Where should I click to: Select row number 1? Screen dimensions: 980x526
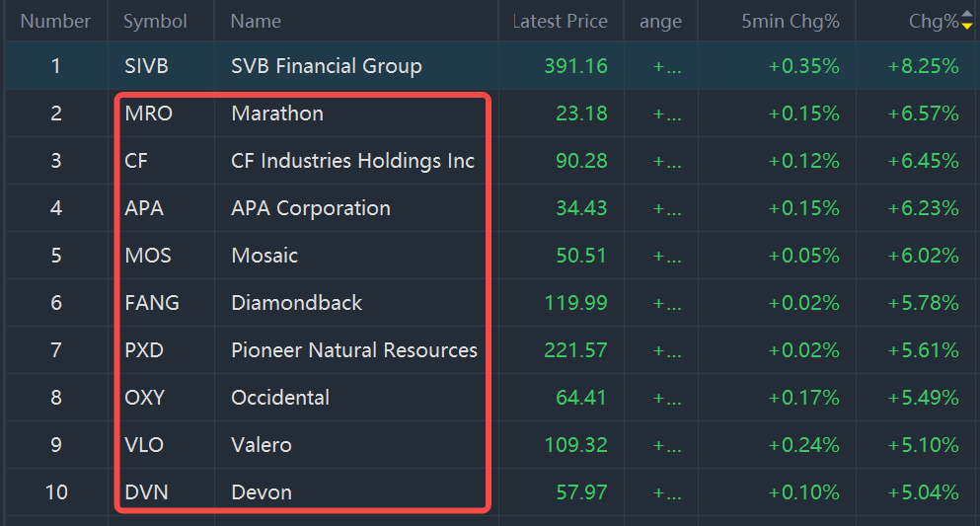[x=55, y=66]
